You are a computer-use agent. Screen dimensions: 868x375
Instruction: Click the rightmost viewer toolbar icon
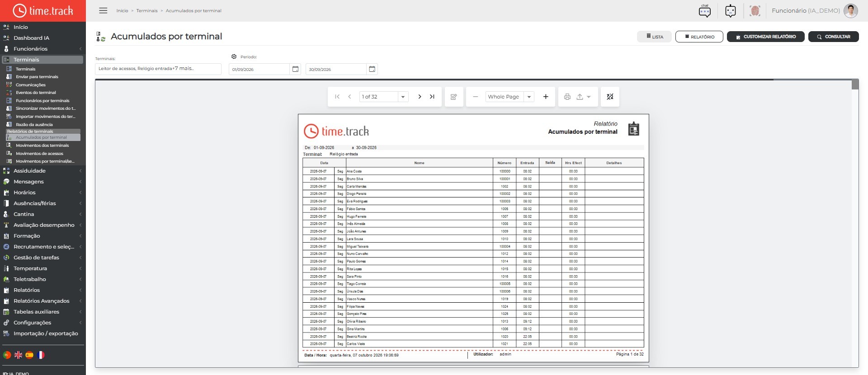coord(610,97)
